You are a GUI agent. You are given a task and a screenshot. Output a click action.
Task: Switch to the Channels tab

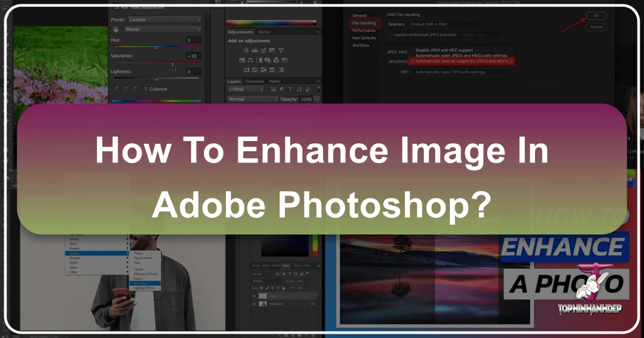(255, 81)
